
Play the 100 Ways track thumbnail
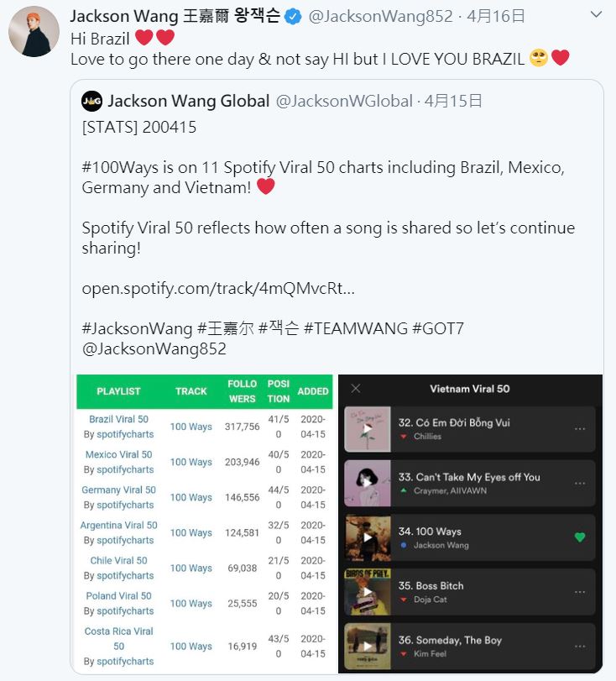coord(368,537)
